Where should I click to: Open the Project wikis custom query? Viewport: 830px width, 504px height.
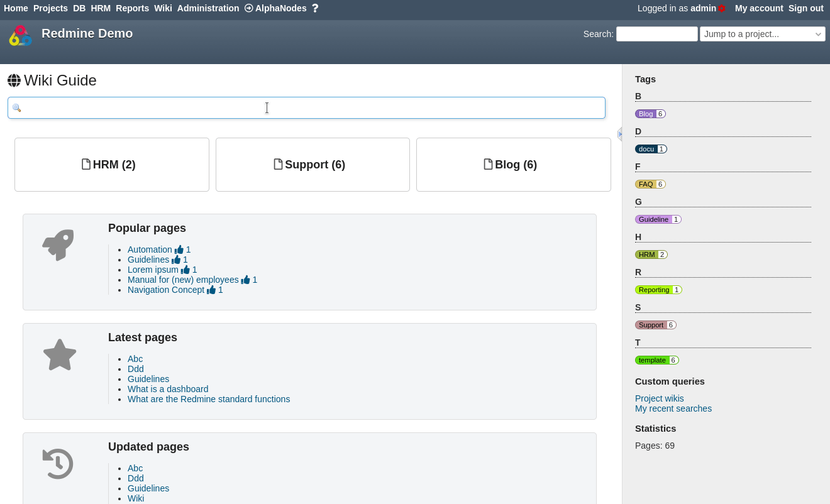pyautogui.click(x=659, y=398)
